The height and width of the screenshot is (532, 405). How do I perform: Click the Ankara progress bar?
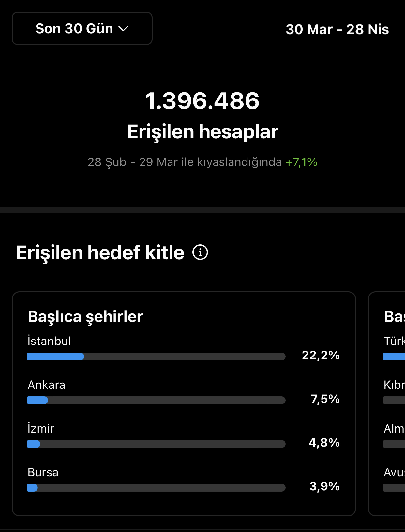click(157, 400)
